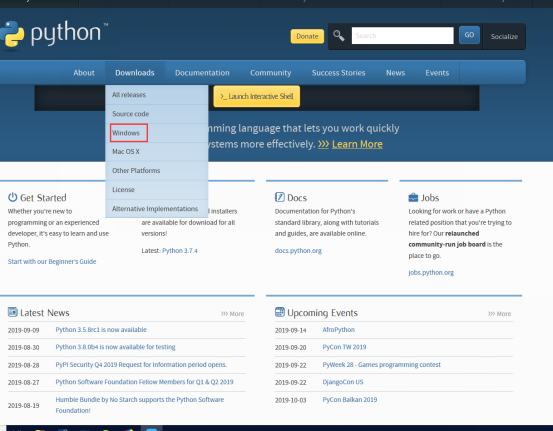The height and width of the screenshot is (431, 553).
Task: Click the Get Started power icon
Action: (x=12, y=197)
